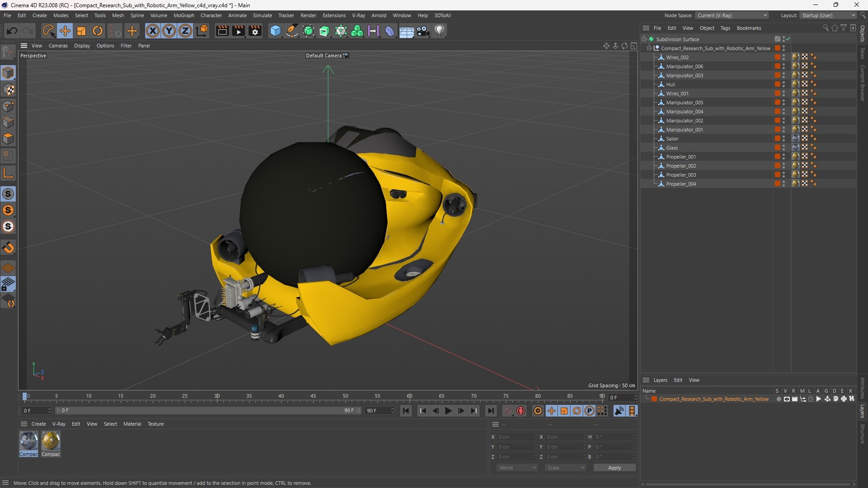The height and width of the screenshot is (488, 868).
Task: Toggle X axis lock
Action: click(x=153, y=31)
